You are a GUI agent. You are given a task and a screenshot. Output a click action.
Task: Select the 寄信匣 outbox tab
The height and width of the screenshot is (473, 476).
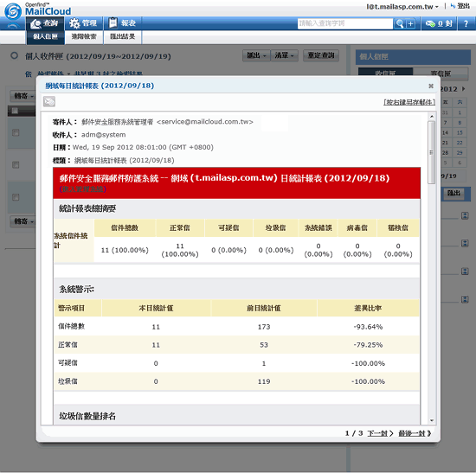tap(441, 74)
